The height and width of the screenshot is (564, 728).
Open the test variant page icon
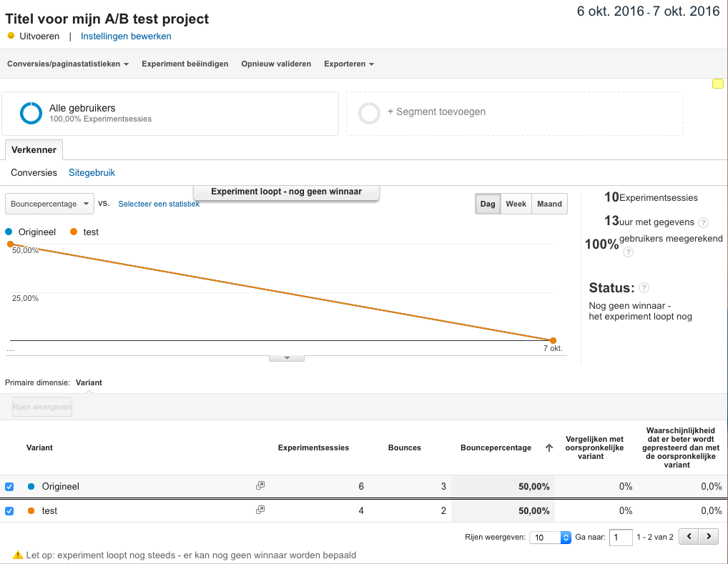coord(260,510)
